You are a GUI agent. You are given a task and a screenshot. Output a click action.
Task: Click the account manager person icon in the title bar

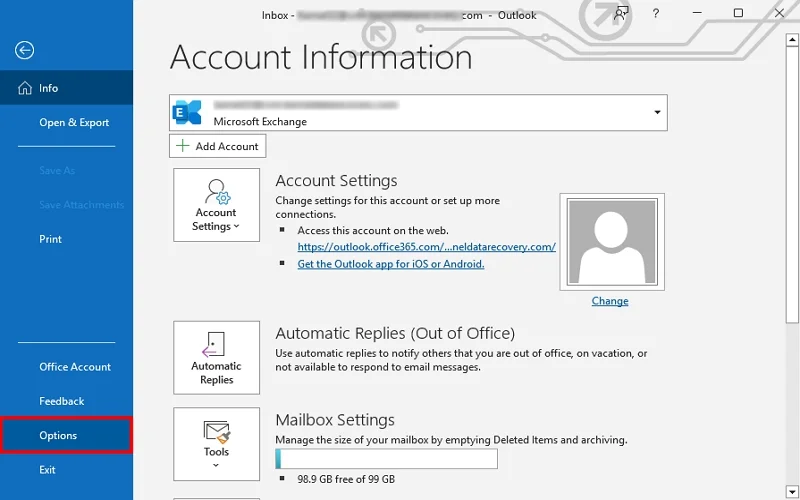(620, 13)
